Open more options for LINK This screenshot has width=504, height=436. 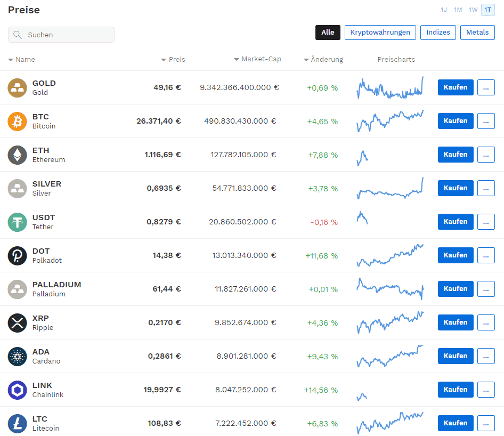[486, 390]
